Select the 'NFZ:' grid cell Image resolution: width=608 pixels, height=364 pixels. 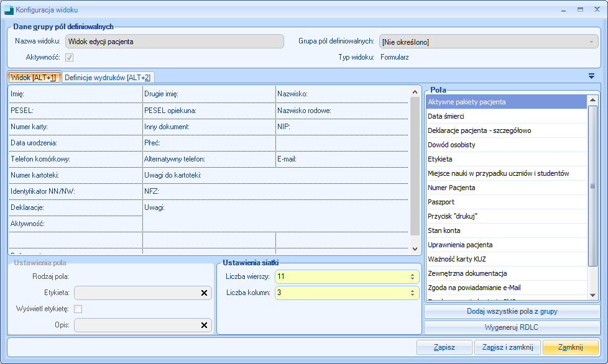point(275,192)
